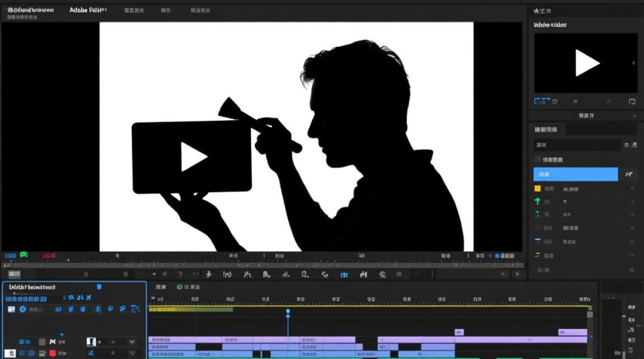Click the green circle icon in the timeline header

[x=180, y=287]
